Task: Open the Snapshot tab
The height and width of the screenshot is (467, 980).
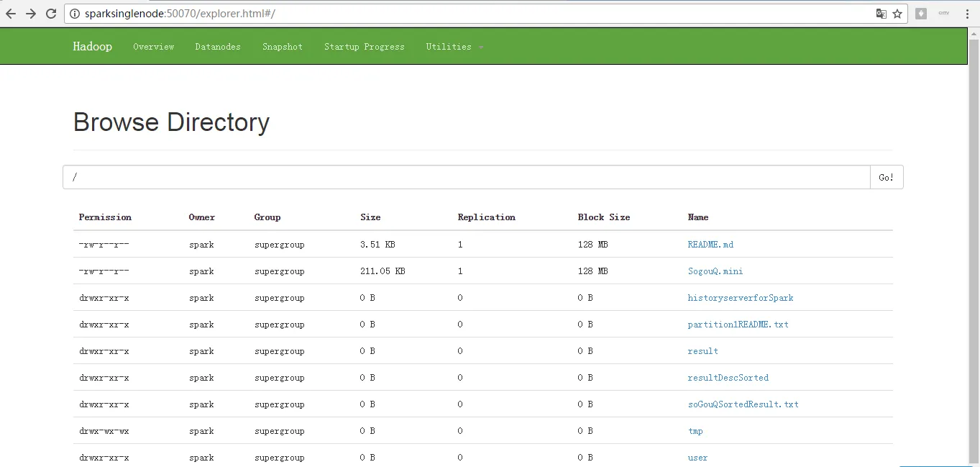Action: (x=283, y=47)
